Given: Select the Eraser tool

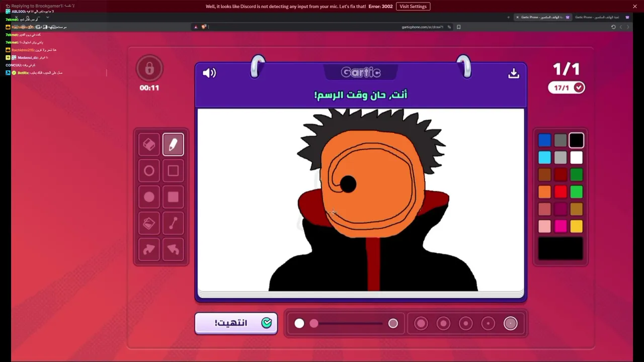Looking at the screenshot, I should 149,145.
